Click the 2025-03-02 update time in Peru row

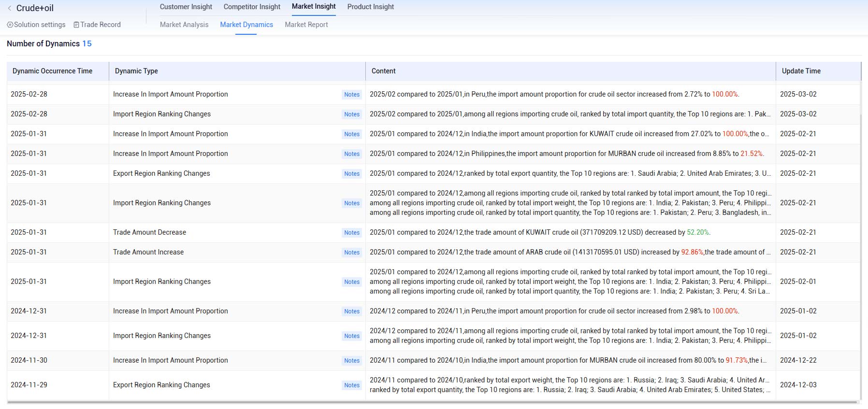click(798, 94)
